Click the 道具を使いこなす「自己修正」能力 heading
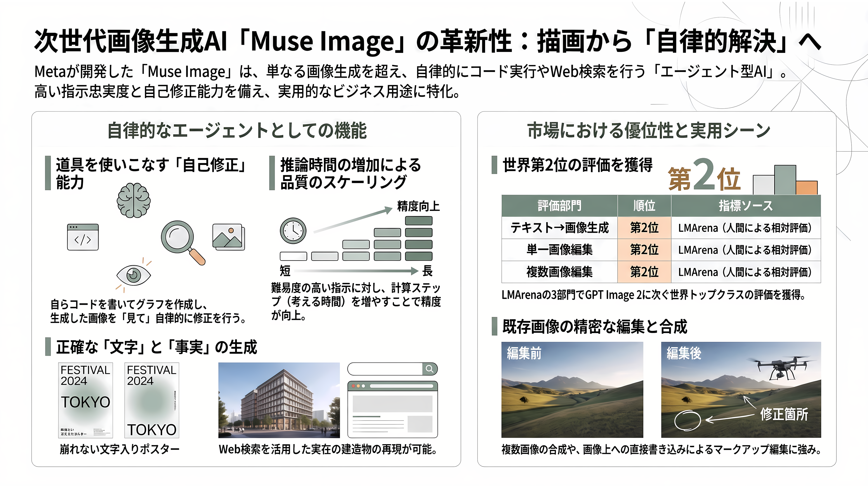The width and height of the screenshot is (868, 488). [x=151, y=174]
